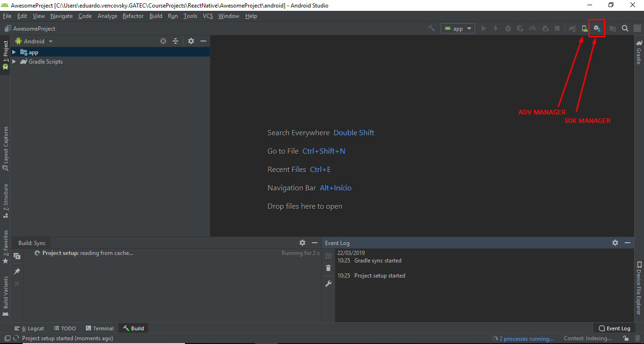Mark all Event Log notifications as read

(x=328, y=256)
